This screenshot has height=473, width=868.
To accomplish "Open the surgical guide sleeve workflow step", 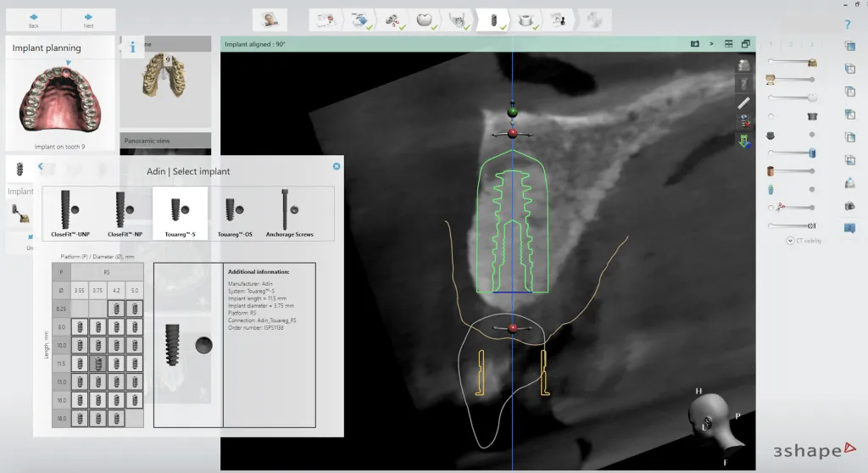I will coord(526,20).
